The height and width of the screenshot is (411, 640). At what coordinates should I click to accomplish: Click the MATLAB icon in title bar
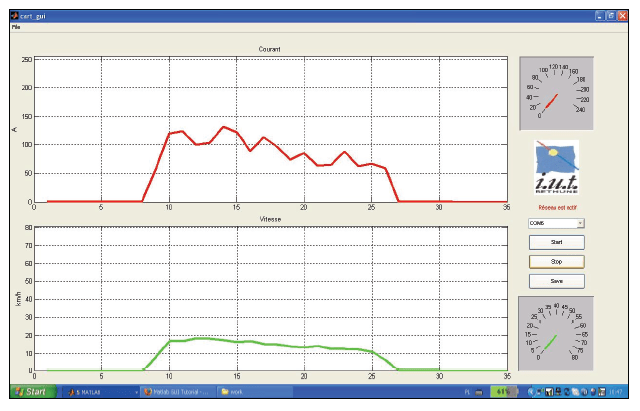coord(14,16)
